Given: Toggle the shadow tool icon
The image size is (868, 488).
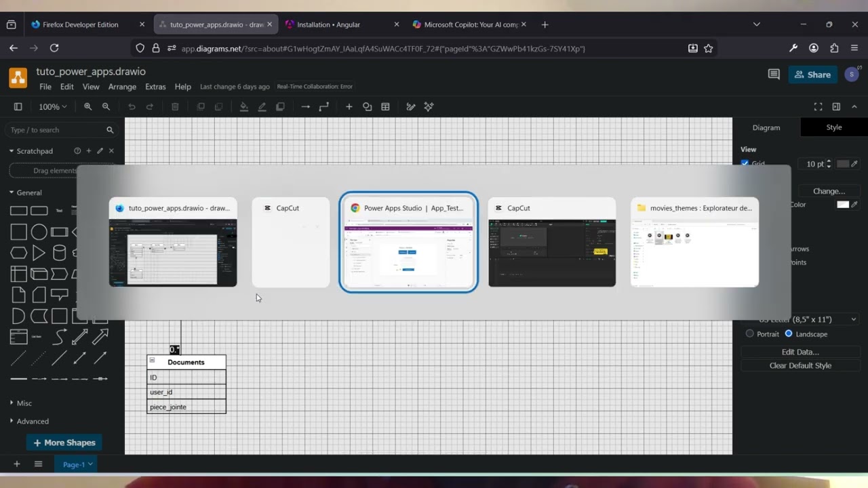Looking at the screenshot, I should tap(280, 106).
